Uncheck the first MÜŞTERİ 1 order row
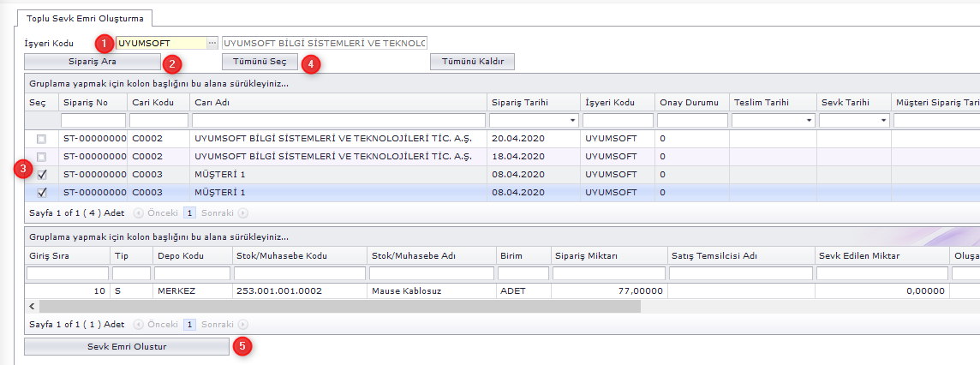 (42, 175)
